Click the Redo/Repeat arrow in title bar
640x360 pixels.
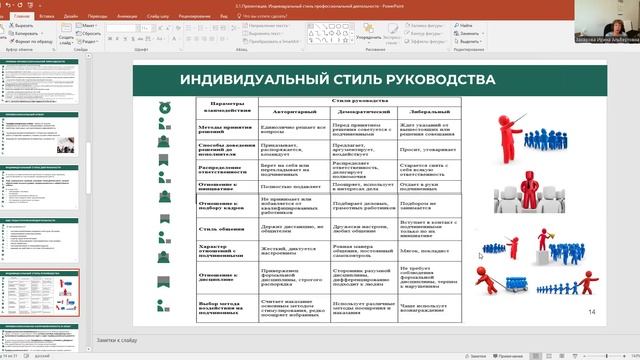(19, 5)
